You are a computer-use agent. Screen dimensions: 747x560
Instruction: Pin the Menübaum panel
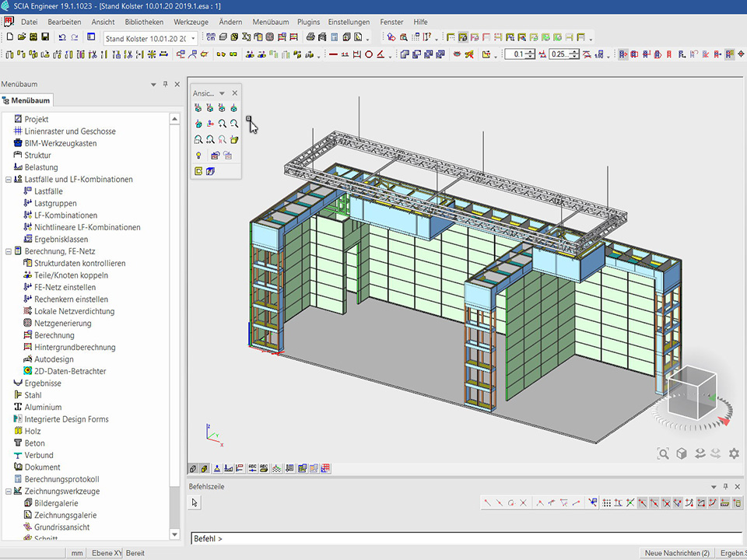coord(165,84)
